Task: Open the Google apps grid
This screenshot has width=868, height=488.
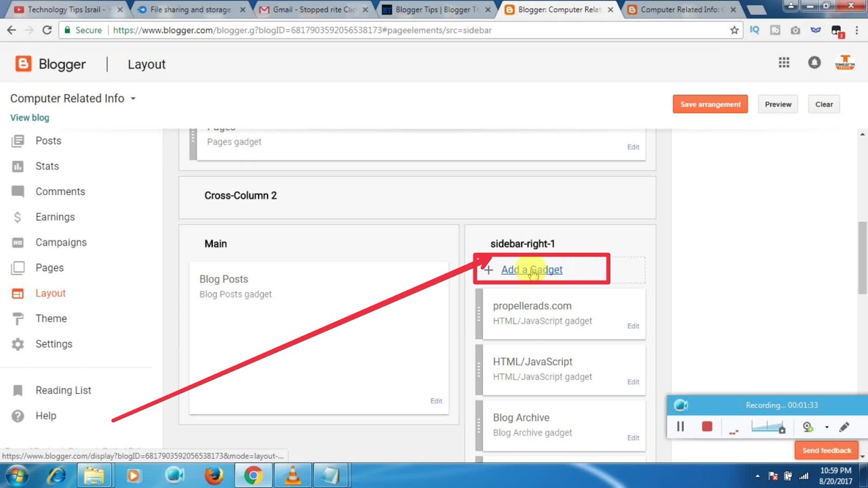Action: pyautogui.click(x=784, y=63)
